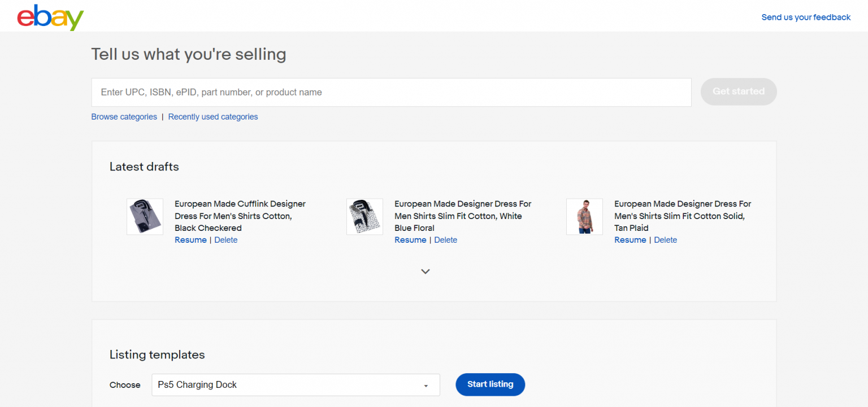Delete the Tan Plaid shirt draft
868x407 pixels.
(x=666, y=240)
